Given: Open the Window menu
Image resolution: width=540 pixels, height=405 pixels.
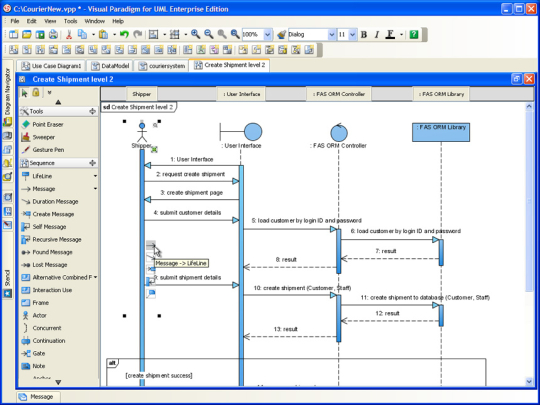Looking at the screenshot, I should (x=95, y=21).
